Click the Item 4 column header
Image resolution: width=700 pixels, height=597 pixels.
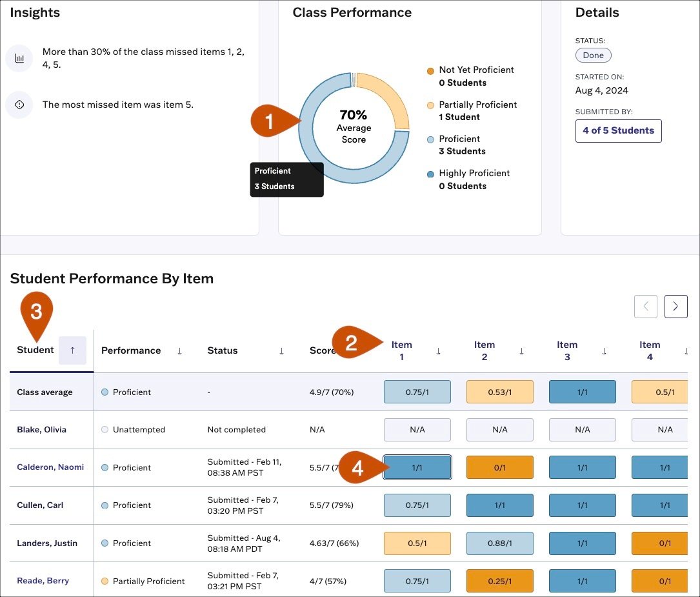click(650, 350)
